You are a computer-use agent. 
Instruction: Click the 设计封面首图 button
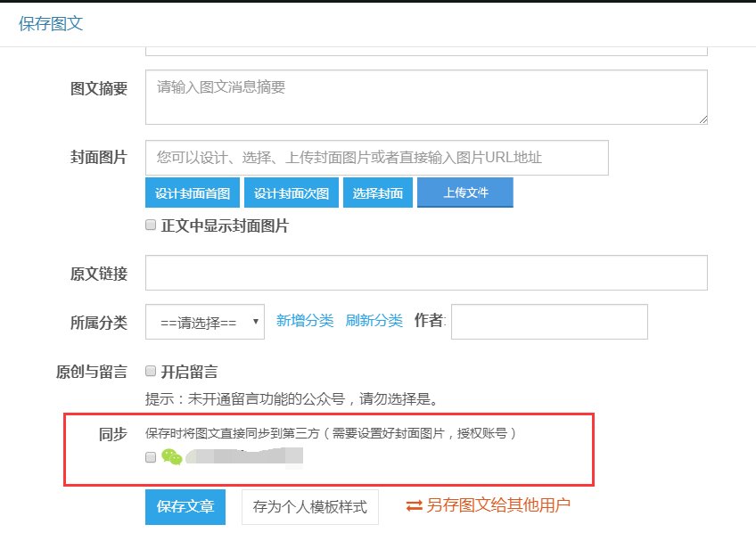[x=193, y=192]
